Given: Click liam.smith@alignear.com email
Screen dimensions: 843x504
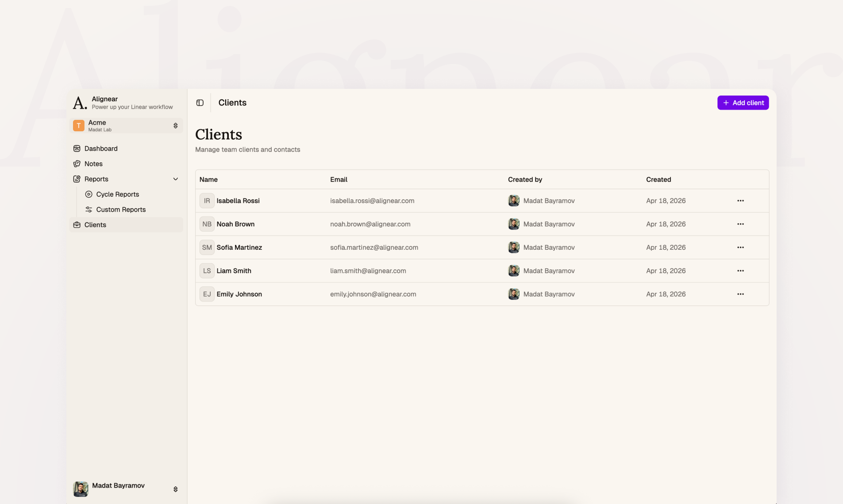Looking at the screenshot, I should 368,271.
